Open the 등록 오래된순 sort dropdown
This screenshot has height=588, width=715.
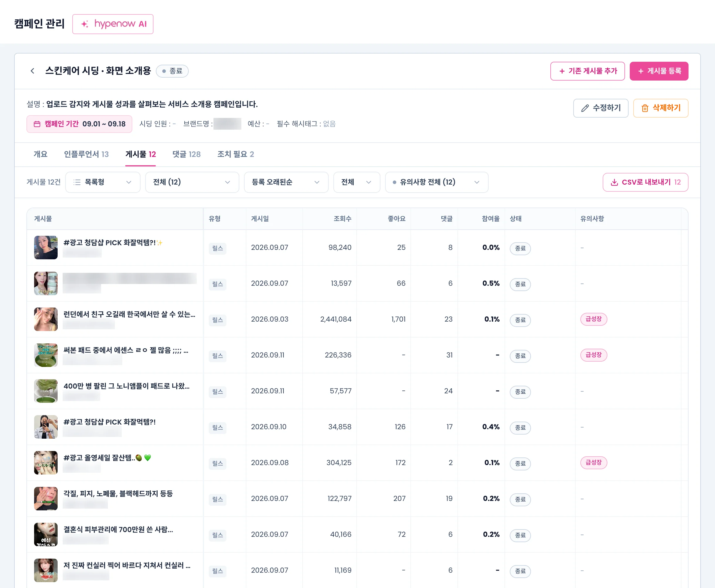click(x=286, y=182)
